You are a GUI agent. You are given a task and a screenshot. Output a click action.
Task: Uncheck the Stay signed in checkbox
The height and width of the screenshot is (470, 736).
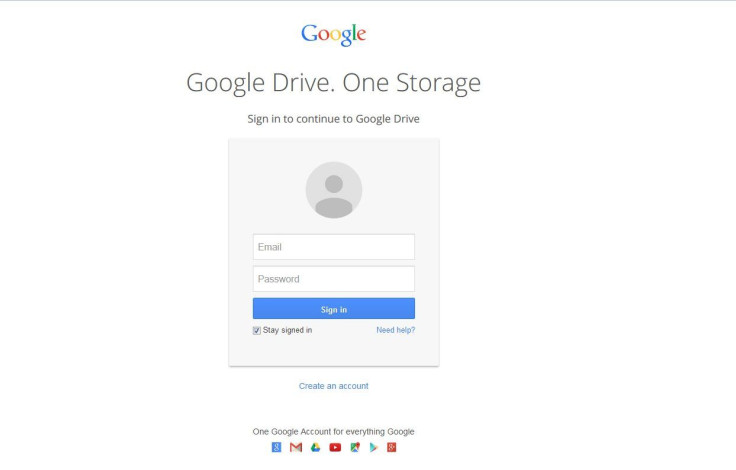coord(257,331)
